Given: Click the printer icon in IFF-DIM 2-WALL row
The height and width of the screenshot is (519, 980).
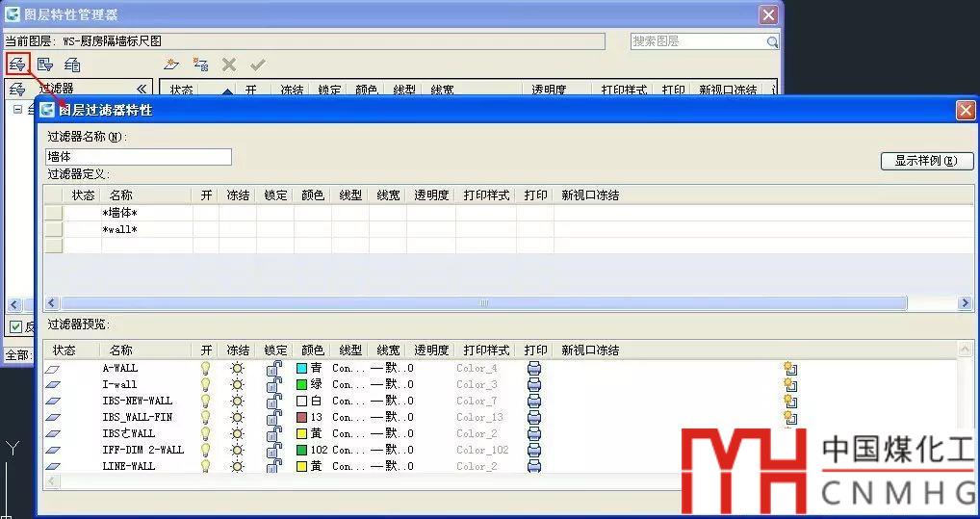Looking at the screenshot, I should [533, 450].
